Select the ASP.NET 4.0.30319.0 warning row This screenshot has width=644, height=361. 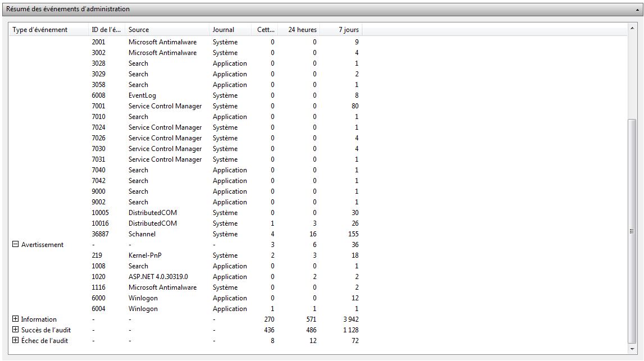pyautogui.click(x=158, y=277)
